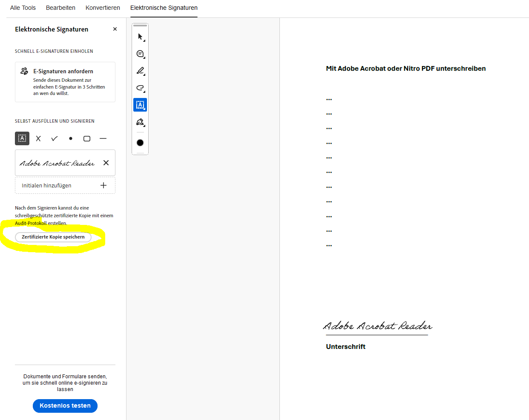Switch to the Konvertieren tab
Screen dimensions: 529x420
point(103,8)
